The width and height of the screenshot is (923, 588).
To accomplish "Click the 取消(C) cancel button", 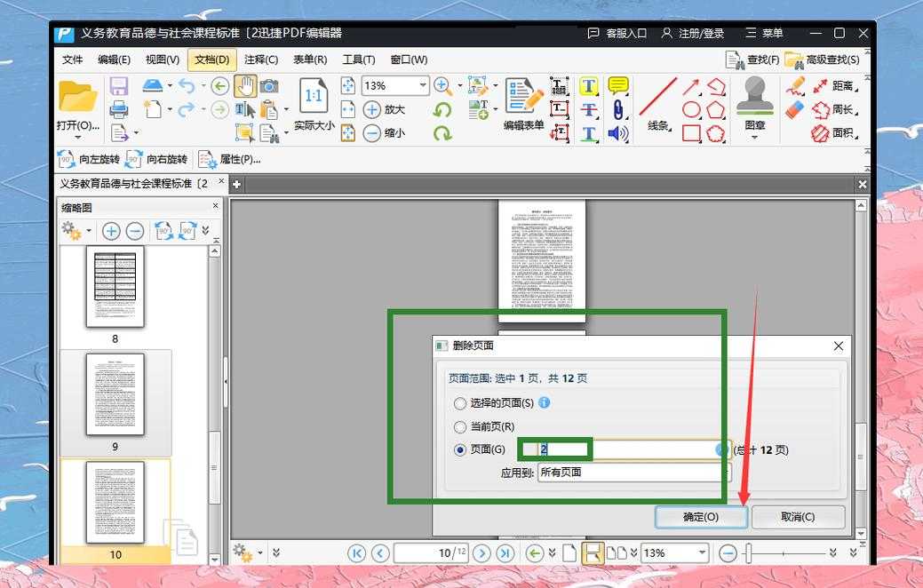I will [798, 517].
